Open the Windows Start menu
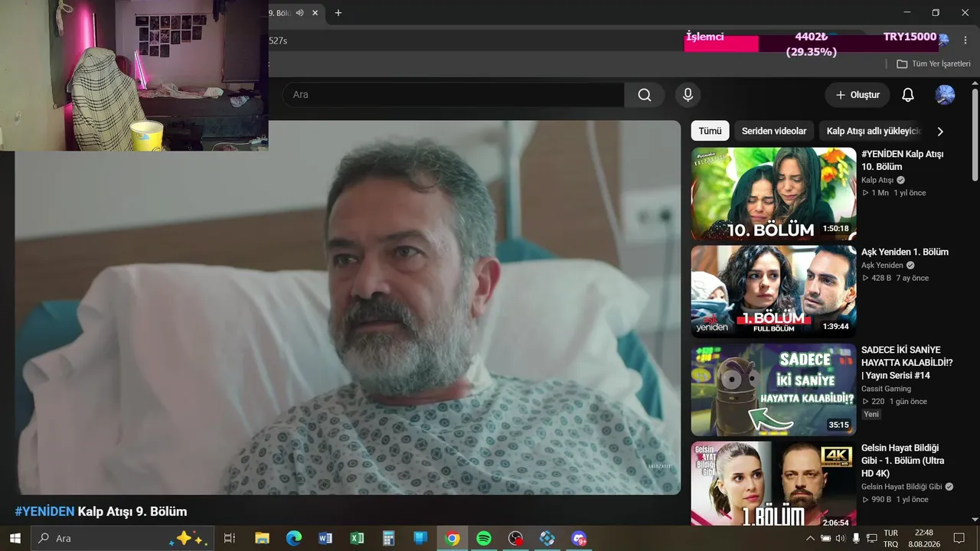 pos(15,538)
